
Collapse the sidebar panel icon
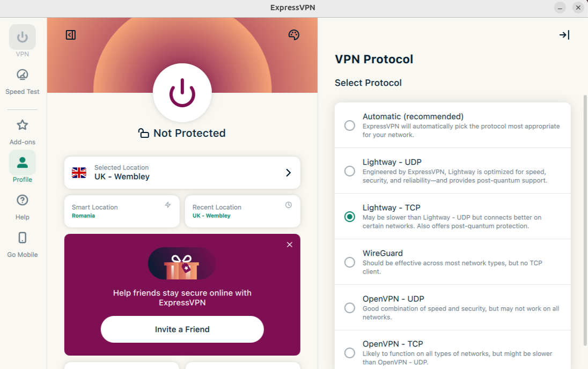click(71, 35)
